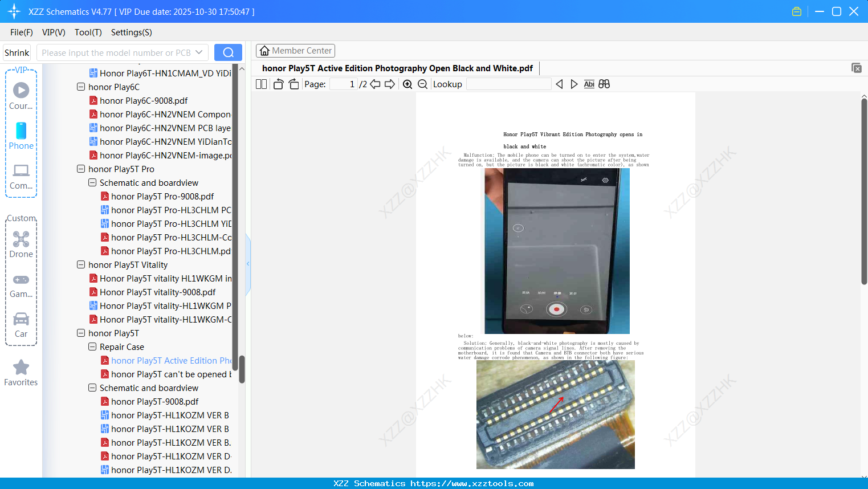Click the blue search magnifier button

(x=228, y=52)
